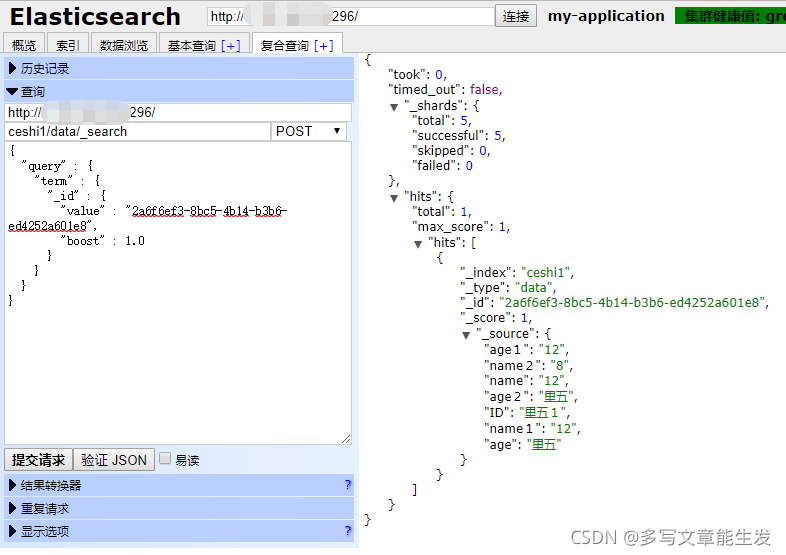This screenshot has width=786, height=555.
Task: Click the cluster health status badge
Action: click(730, 16)
